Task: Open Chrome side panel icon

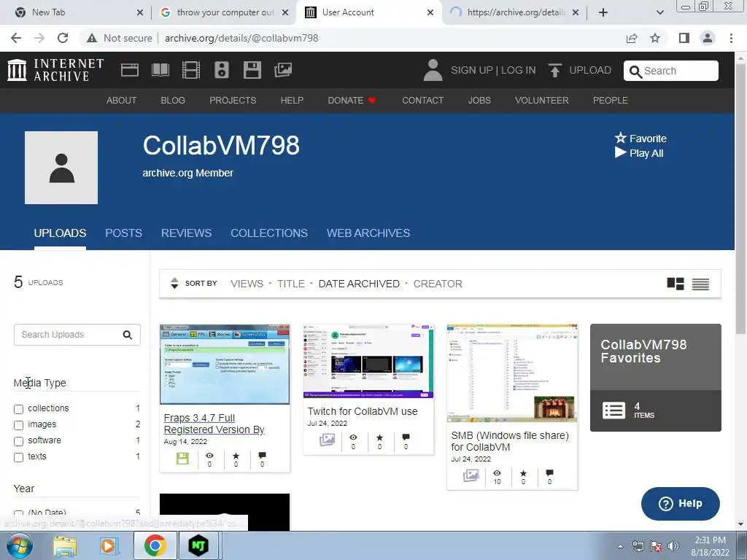Action: 684,38
